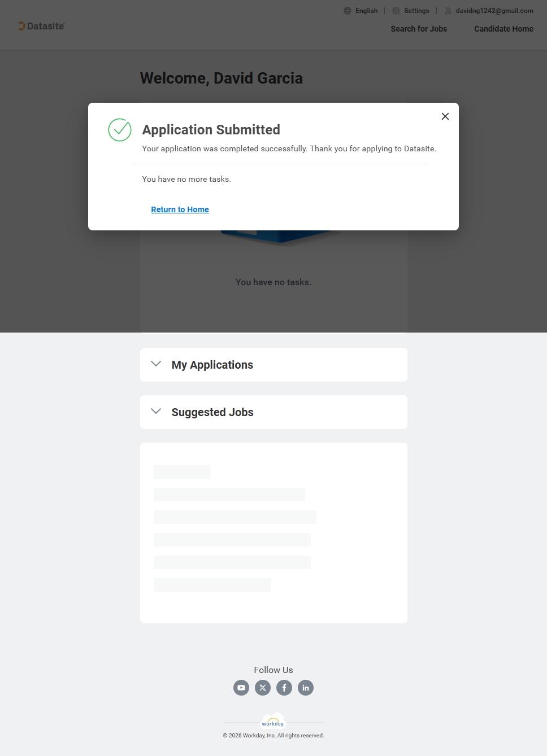Click the green success checkmark icon
Screen dimensions: 547x756
(x=120, y=130)
